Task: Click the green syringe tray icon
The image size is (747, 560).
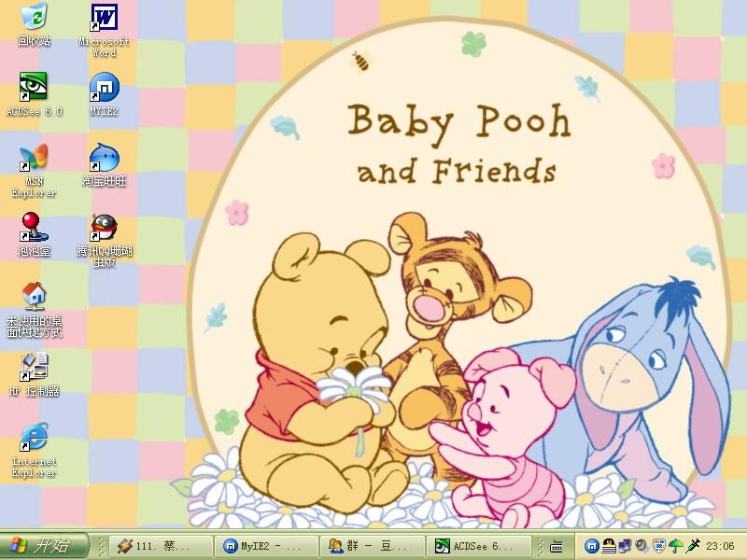Action: tap(693, 546)
